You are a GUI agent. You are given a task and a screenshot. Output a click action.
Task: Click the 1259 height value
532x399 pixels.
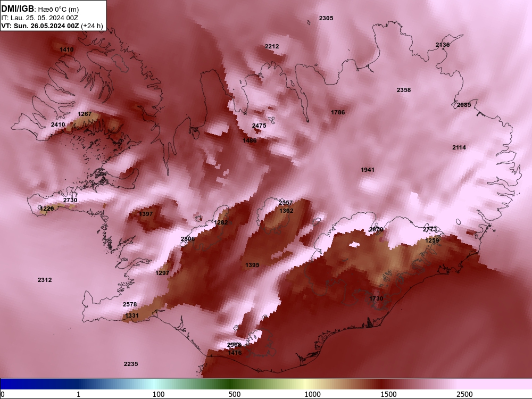(x=432, y=240)
